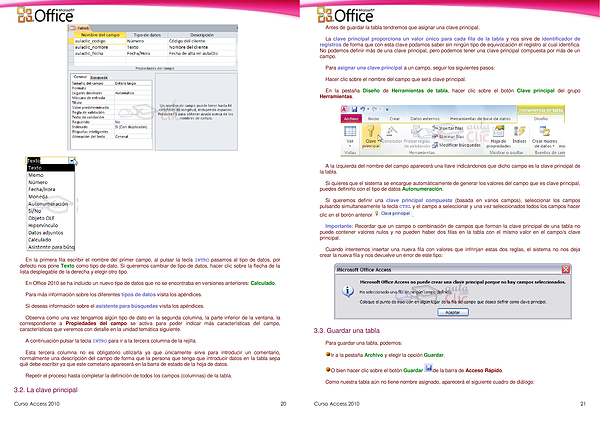Switch to the Crear ribbon tab
600x424 pixels.
(x=395, y=119)
